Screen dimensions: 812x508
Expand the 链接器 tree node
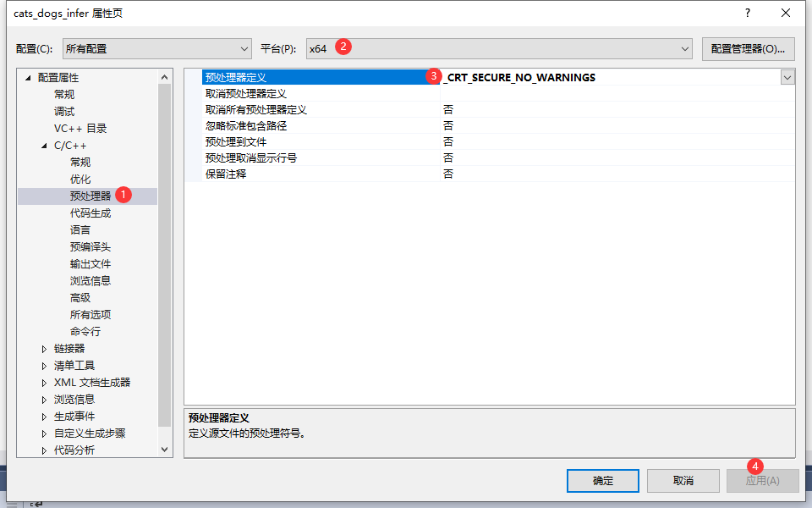tap(45, 349)
